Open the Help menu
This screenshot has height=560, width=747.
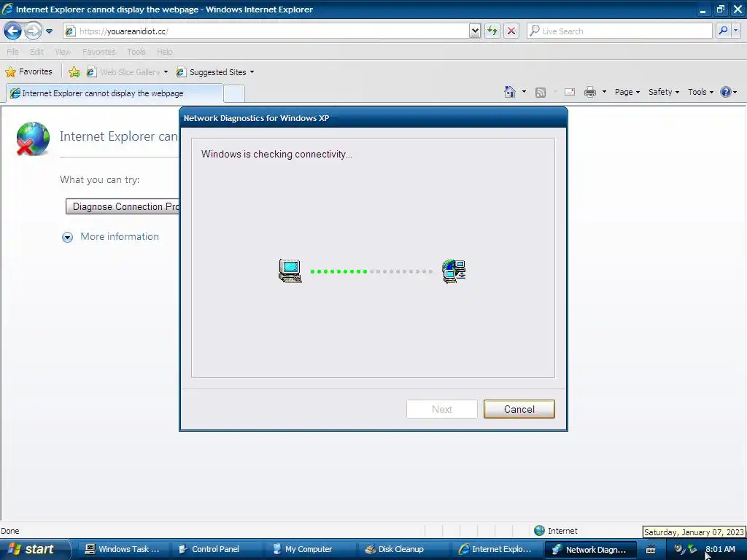[x=165, y=52]
